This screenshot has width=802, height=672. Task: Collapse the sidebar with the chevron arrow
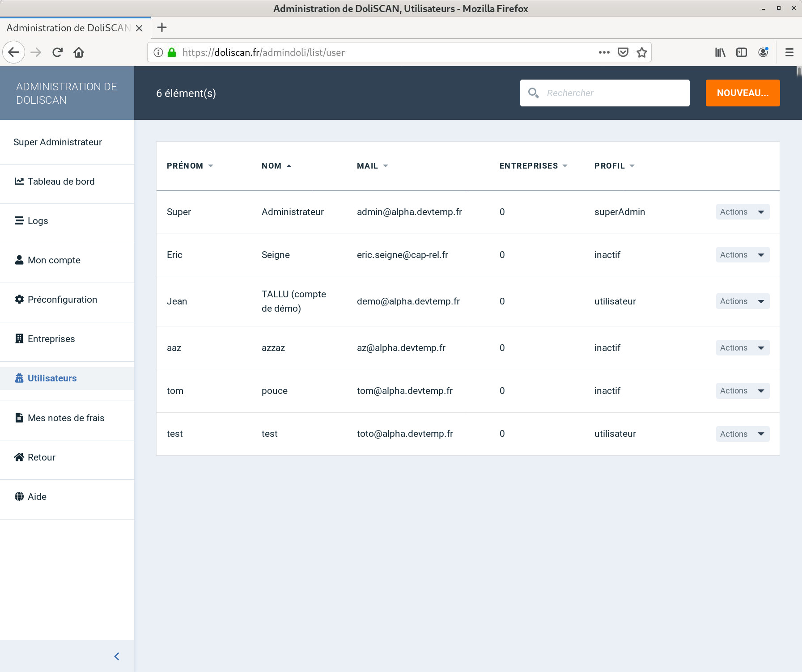117,656
